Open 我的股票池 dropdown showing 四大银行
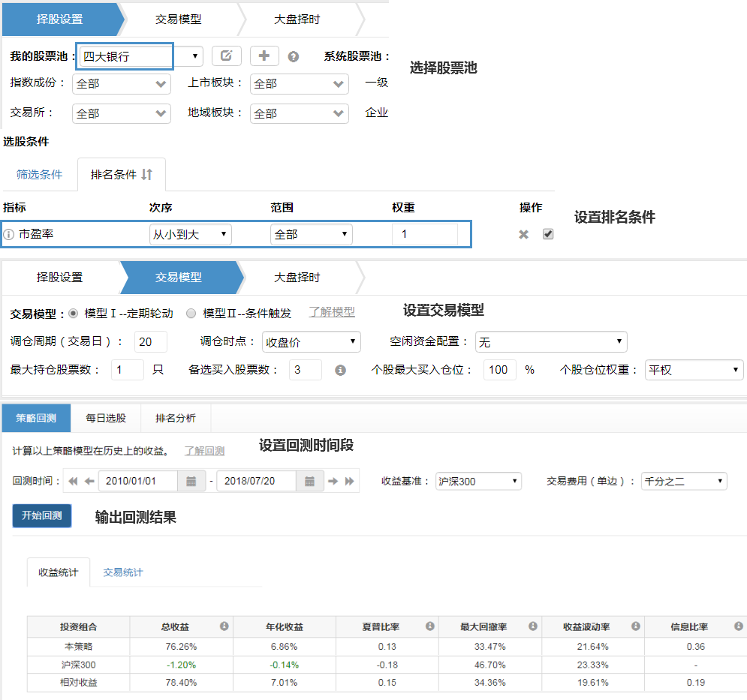Screen dimensions: 747x700 [x=141, y=56]
